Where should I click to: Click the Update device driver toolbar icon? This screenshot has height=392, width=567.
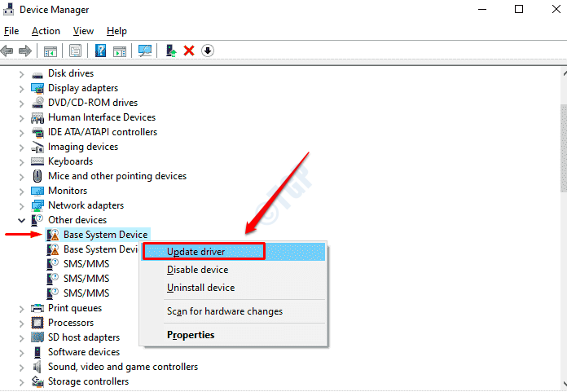[171, 51]
